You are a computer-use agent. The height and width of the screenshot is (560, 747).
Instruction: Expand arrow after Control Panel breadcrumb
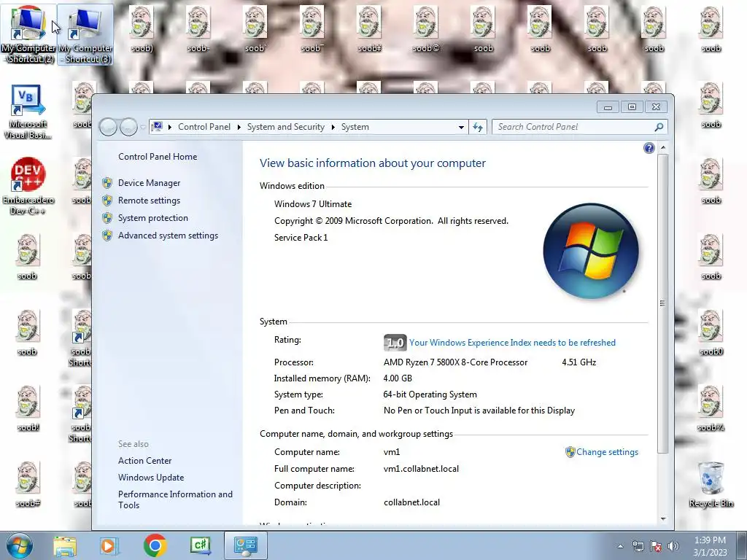[x=239, y=127]
